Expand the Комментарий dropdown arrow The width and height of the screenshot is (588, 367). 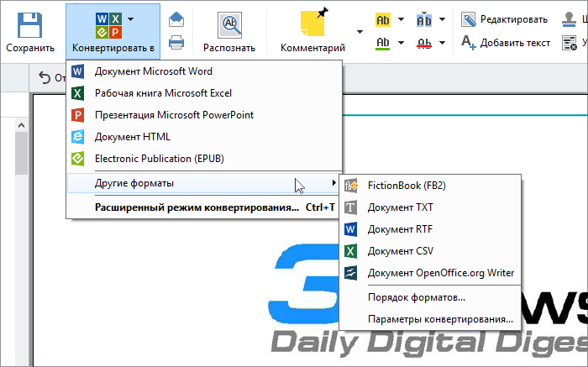click(x=360, y=32)
